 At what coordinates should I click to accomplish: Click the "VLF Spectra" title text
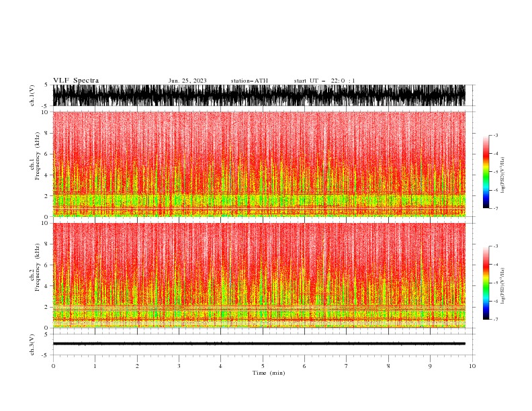click(76, 81)
